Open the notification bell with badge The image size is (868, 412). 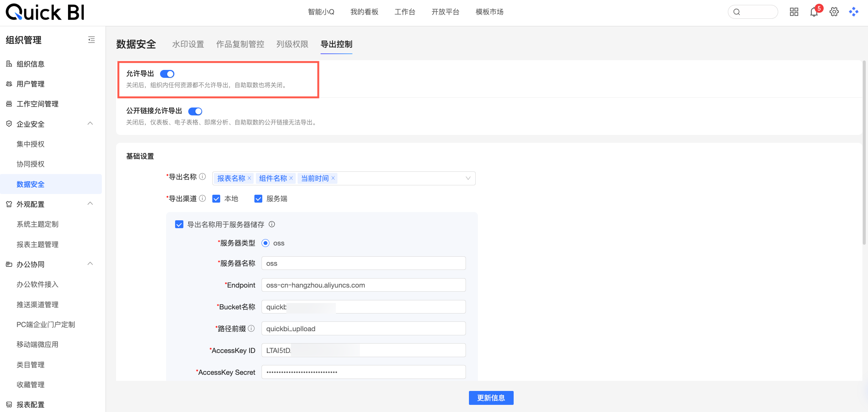click(814, 12)
